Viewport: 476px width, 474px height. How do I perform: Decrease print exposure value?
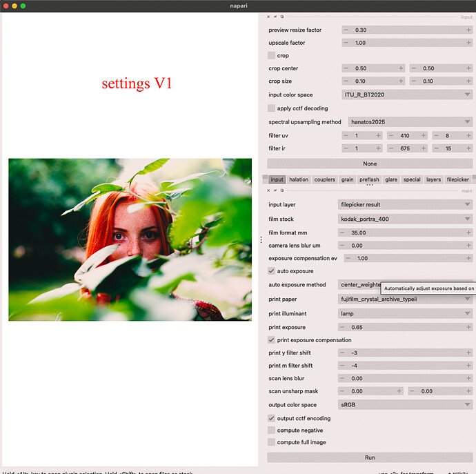tap(342, 327)
